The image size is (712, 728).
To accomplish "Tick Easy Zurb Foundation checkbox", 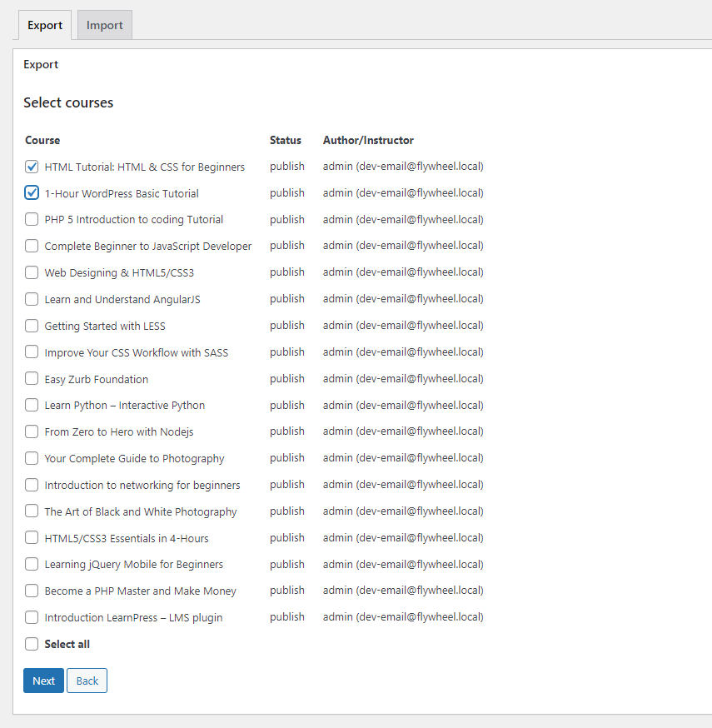I will click(32, 378).
